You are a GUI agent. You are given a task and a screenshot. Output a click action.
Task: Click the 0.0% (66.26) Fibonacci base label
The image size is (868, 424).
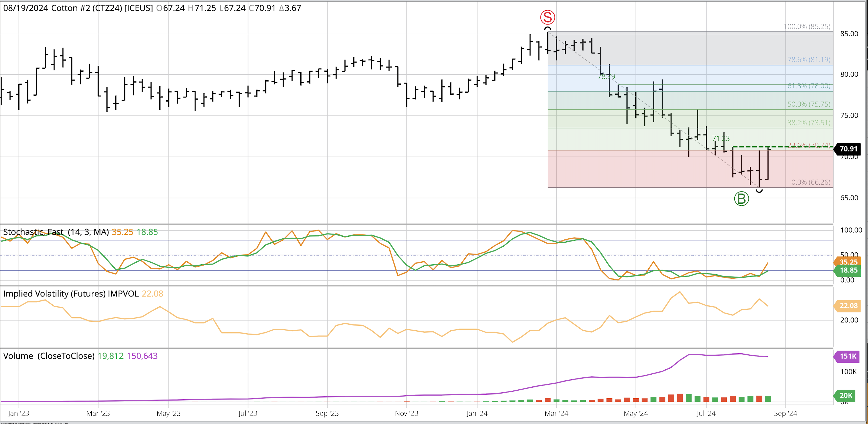[x=810, y=182]
